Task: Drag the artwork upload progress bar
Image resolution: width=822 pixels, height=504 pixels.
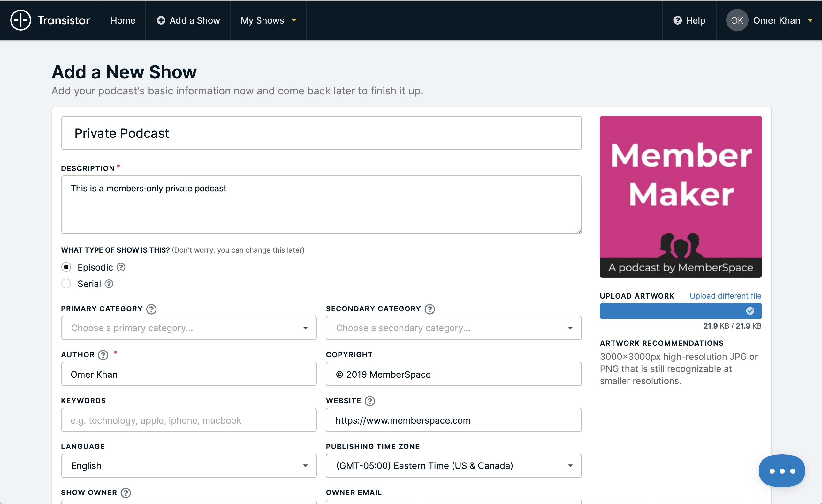Action: pyautogui.click(x=678, y=311)
